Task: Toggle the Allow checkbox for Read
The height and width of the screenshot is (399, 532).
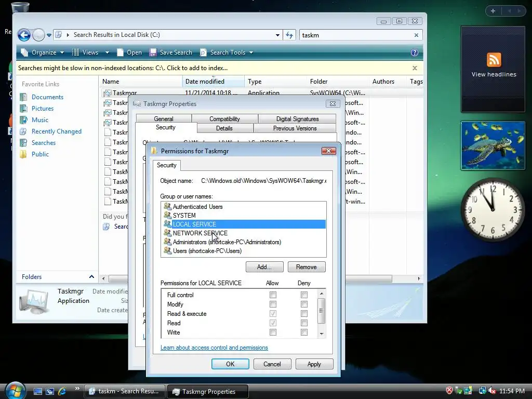Action: click(273, 323)
